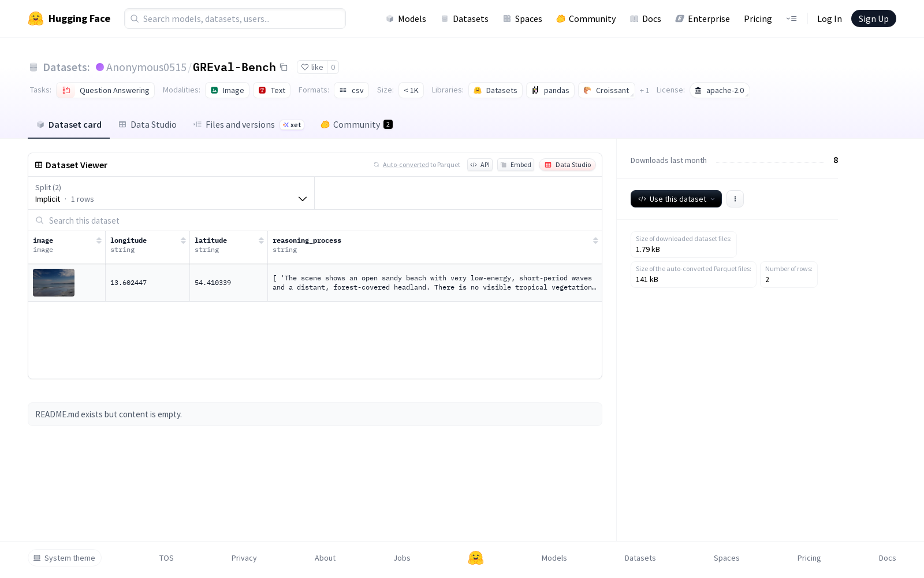Switch to the Files and versions tab

click(248, 124)
